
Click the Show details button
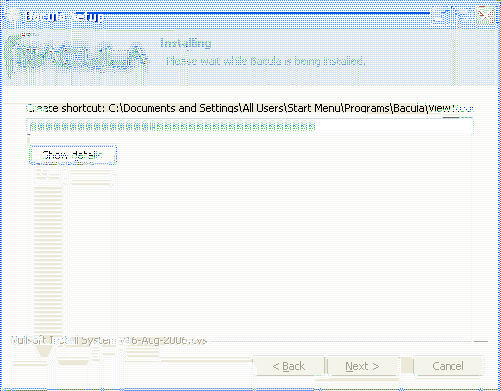tap(73, 155)
